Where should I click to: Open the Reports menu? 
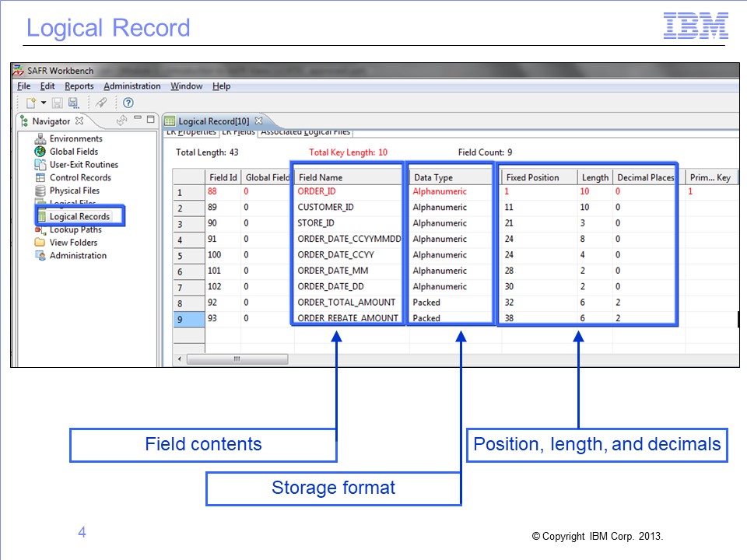(x=79, y=86)
